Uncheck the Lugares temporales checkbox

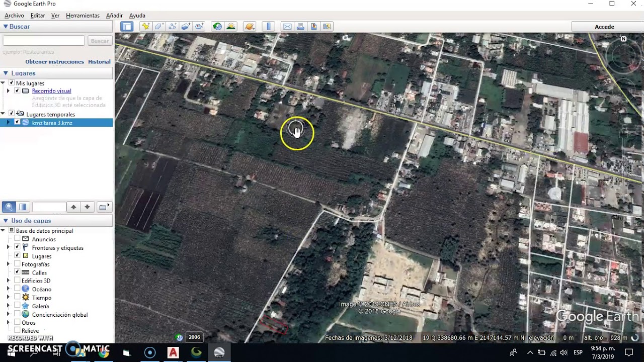pos(12,114)
